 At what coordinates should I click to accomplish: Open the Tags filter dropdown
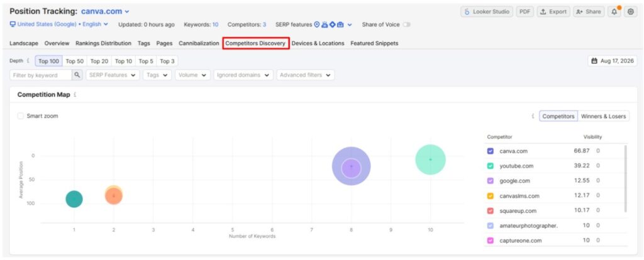[x=157, y=75]
